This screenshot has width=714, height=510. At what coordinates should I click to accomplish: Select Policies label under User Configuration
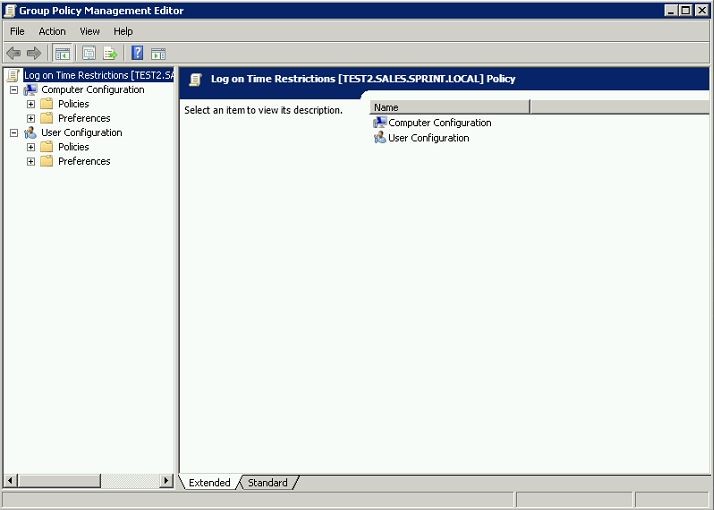point(74,147)
